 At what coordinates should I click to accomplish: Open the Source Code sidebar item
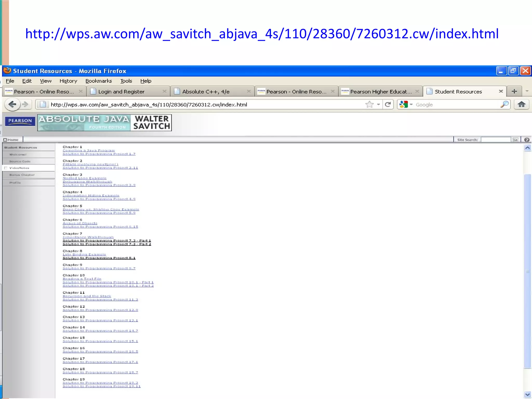20,161
